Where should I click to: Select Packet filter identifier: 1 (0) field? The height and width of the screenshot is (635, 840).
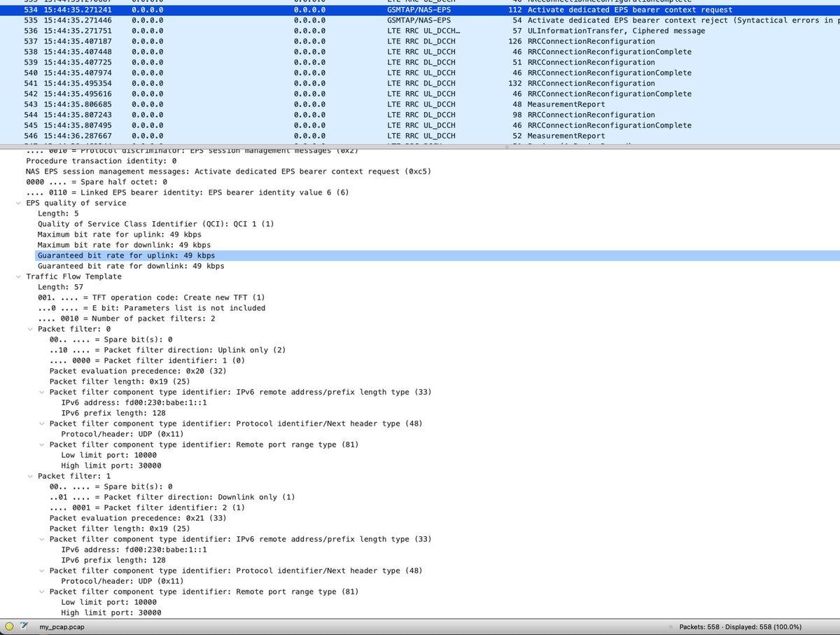tap(147, 361)
